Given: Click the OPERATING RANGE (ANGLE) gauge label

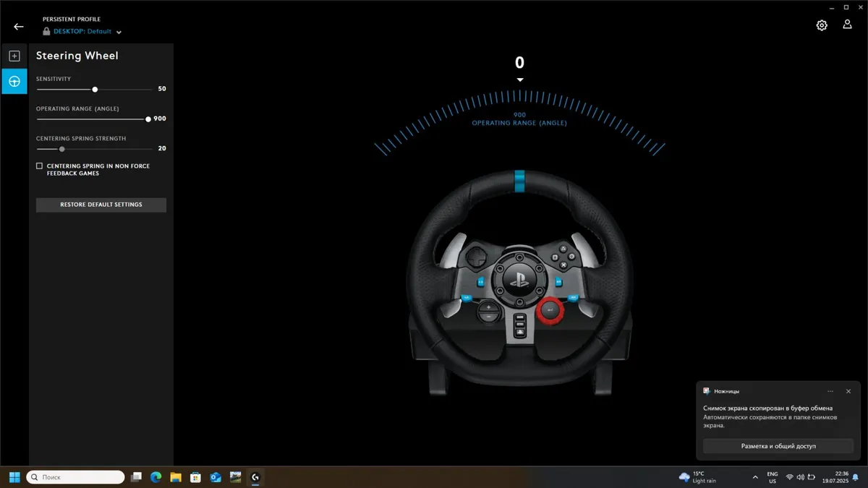Looking at the screenshot, I should [x=519, y=123].
